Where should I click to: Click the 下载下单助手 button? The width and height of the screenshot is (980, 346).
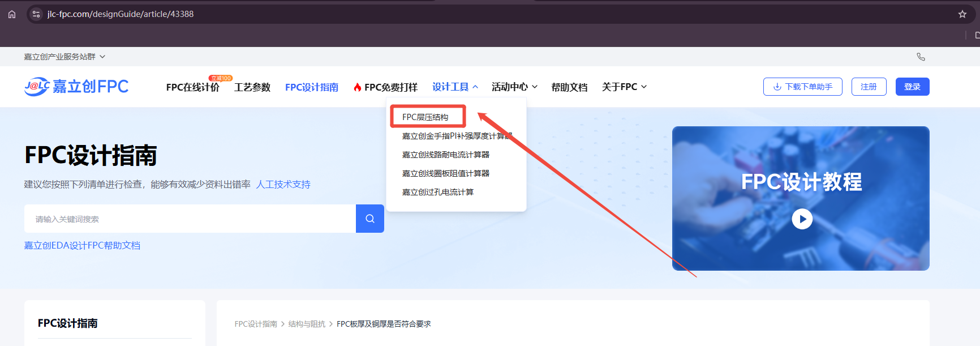[803, 87]
